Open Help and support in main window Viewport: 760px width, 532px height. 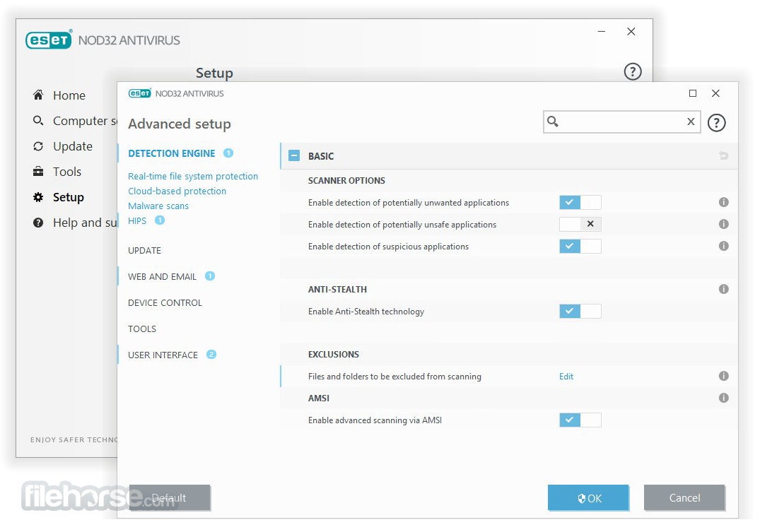point(85,223)
